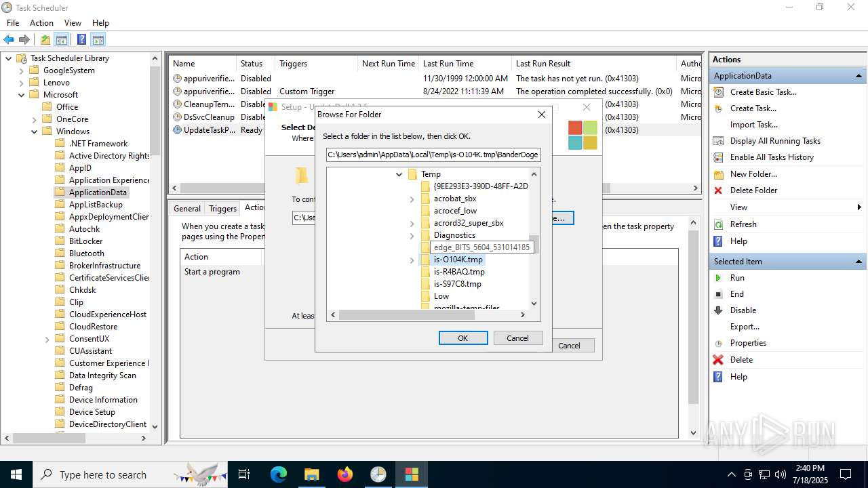868x488 pixels.
Task: Expand the OneCore tree node
Action: pyautogui.click(x=34, y=119)
